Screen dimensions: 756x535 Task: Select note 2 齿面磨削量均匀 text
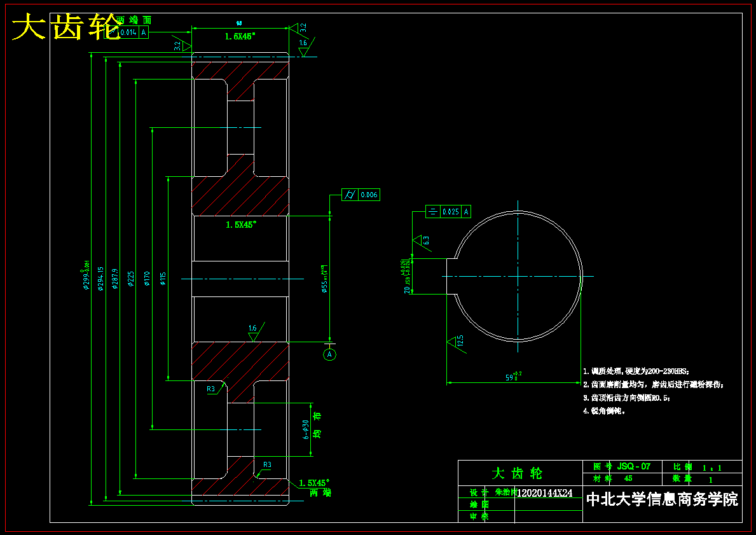tap(653, 384)
